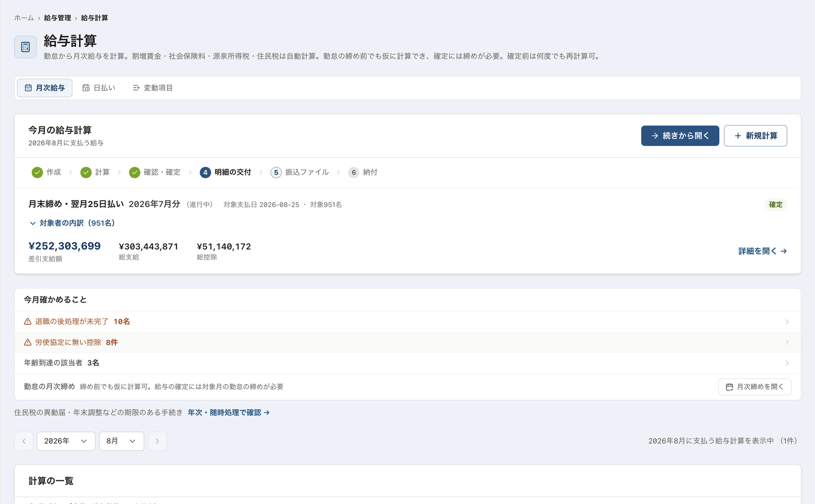Open the 退職の後処理が未完了 10名 row
Viewport: 815px width, 504px height.
pos(407,322)
